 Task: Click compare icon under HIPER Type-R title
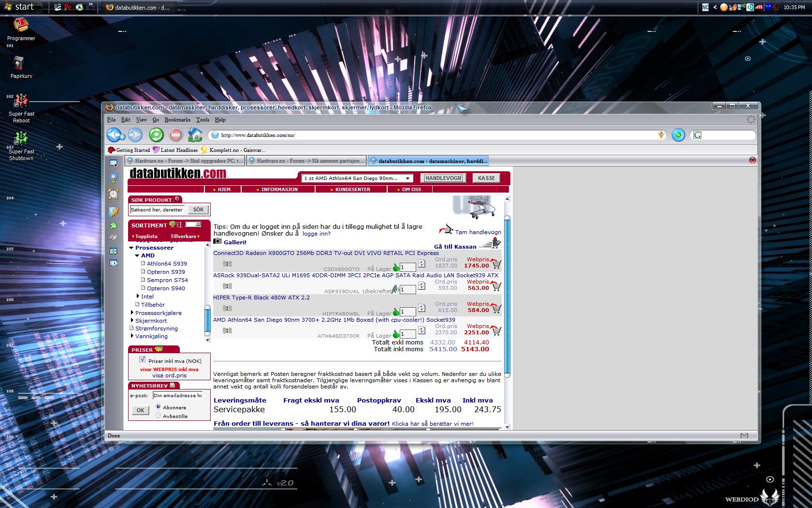227,308
